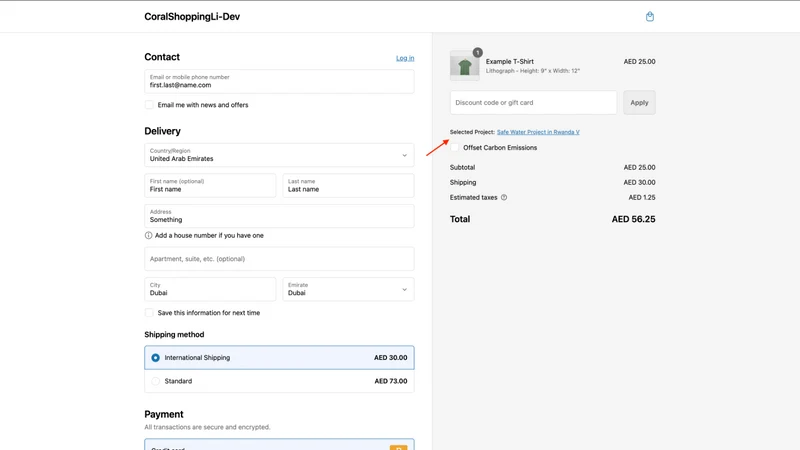Click the Address input field
This screenshot has height=450, width=800.
pos(279,216)
